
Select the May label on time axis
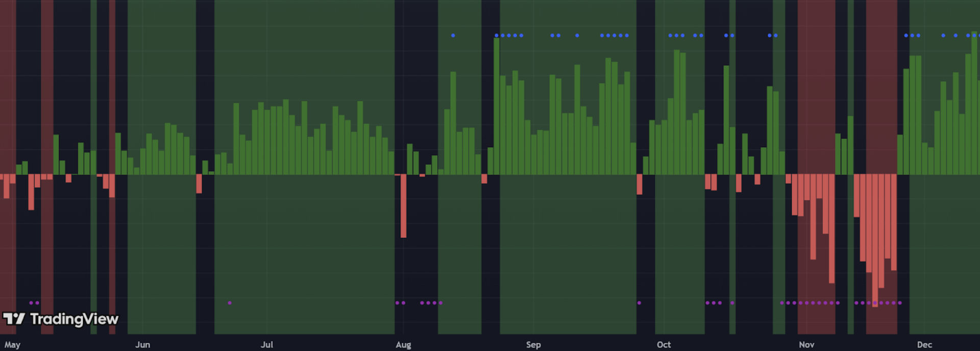coord(12,345)
